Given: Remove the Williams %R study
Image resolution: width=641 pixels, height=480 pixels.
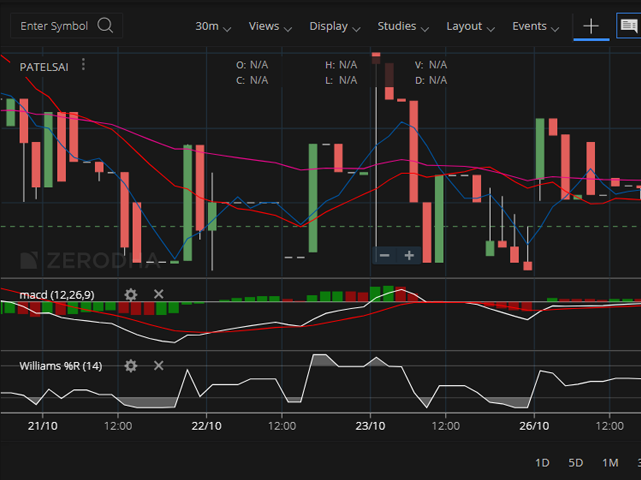Looking at the screenshot, I should pos(158,366).
